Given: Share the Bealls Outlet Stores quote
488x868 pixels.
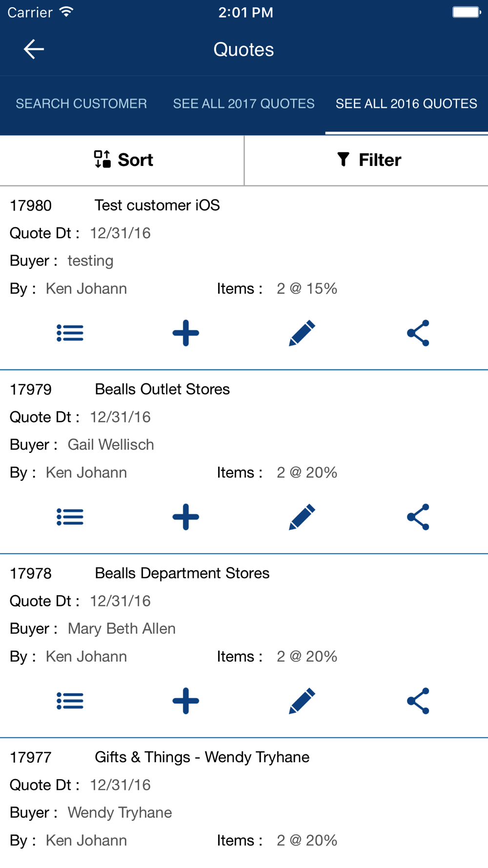Looking at the screenshot, I should pos(418,517).
